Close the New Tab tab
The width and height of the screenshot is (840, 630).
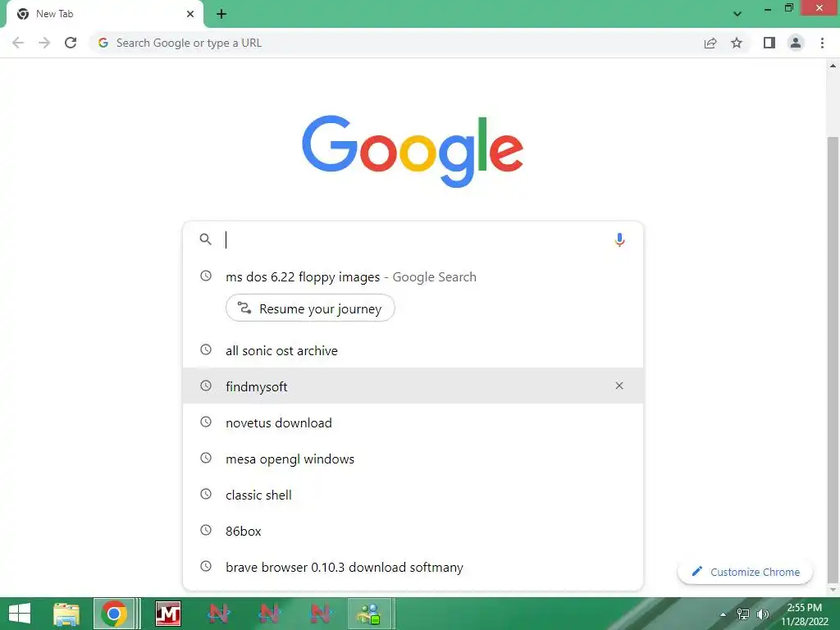(x=190, y=14)
